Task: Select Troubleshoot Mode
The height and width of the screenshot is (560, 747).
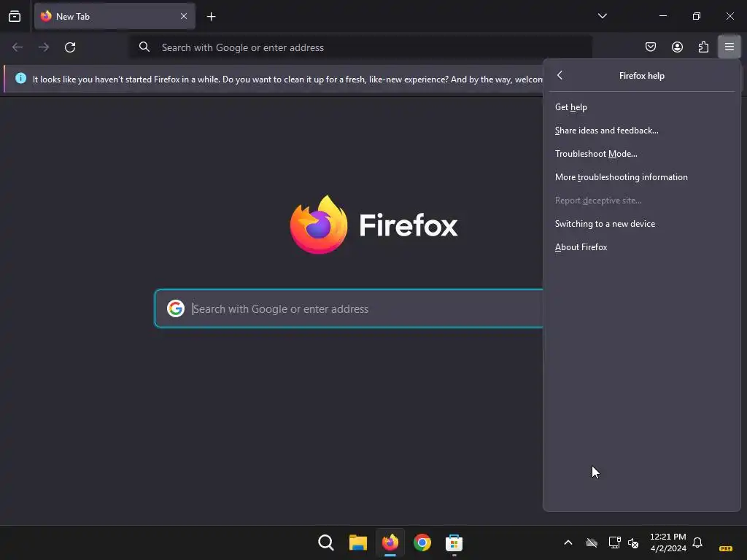Action: point(642,154)
